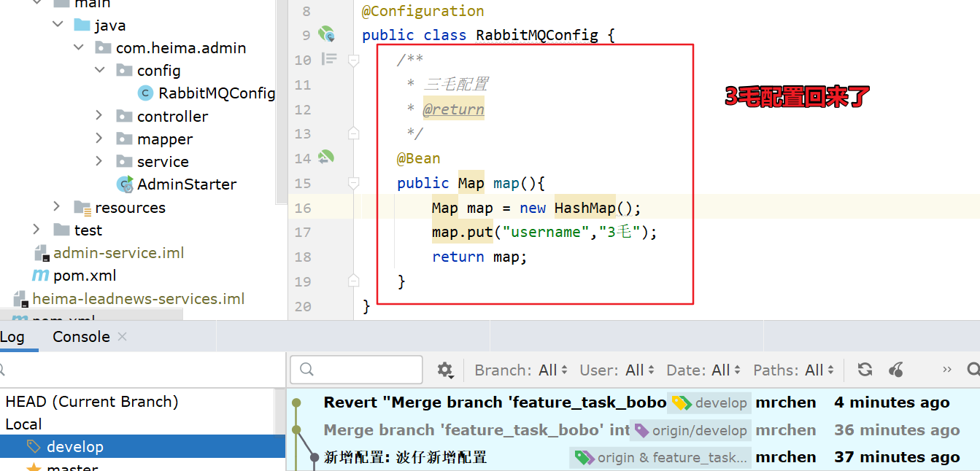The image size is (980, 471).
Task: Select admin-service.iml file
Action: pos(119,253)
